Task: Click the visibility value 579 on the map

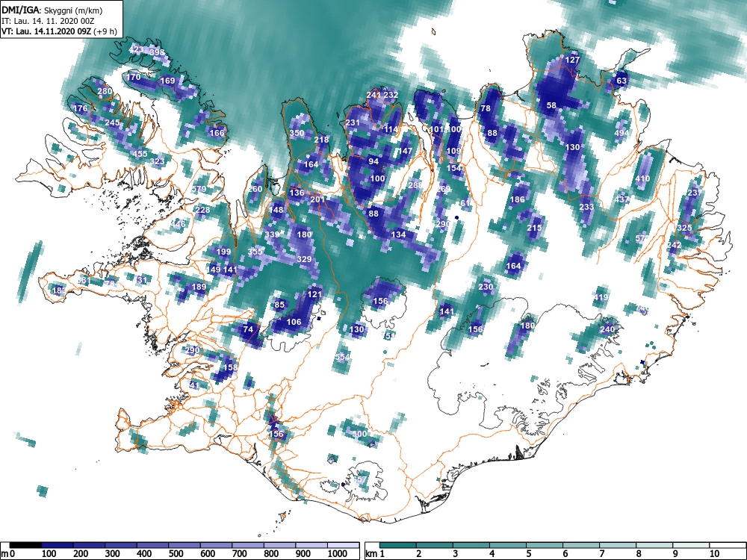Action: tap(199, 189)
